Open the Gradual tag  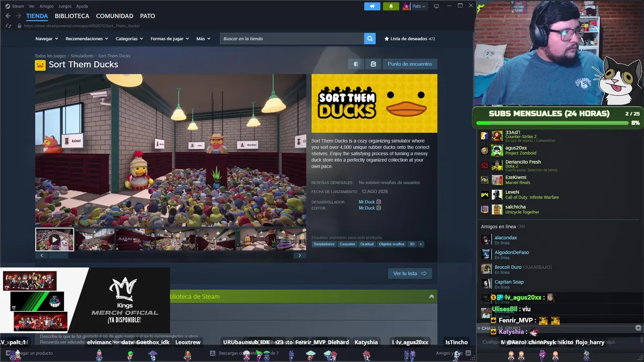[x=367, y=244]
